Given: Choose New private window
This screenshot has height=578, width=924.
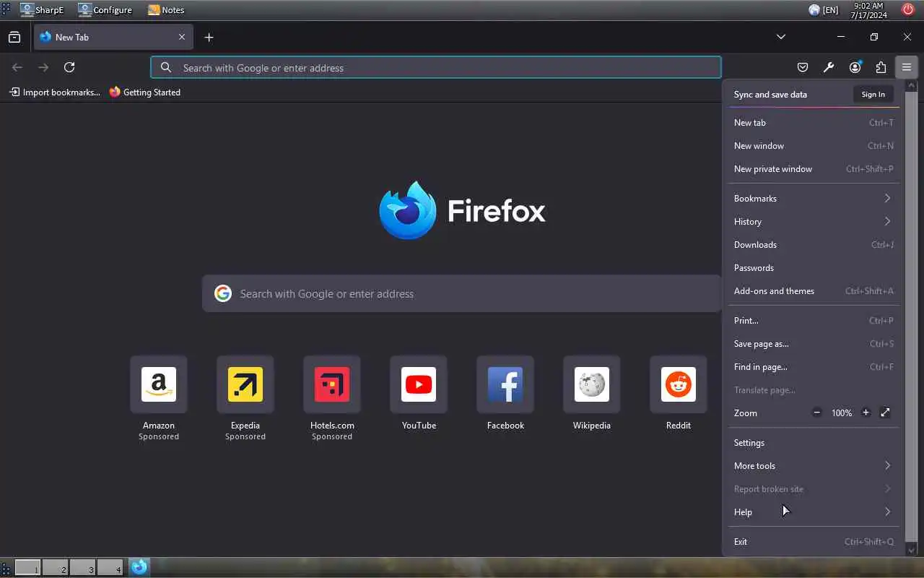Looking at the screenshot, I should click(812, 168).
